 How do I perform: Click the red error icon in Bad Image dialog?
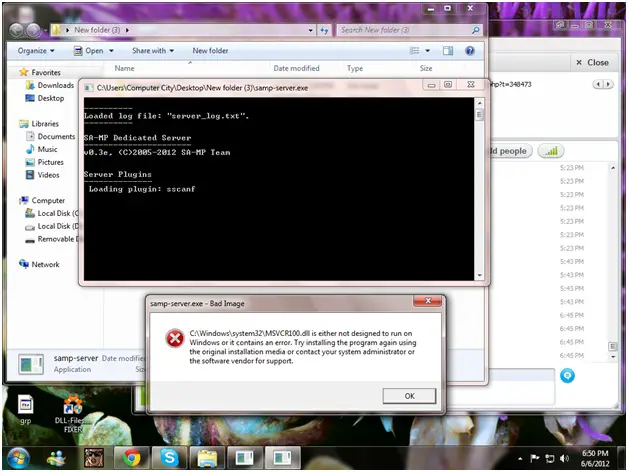pos(175,339)
